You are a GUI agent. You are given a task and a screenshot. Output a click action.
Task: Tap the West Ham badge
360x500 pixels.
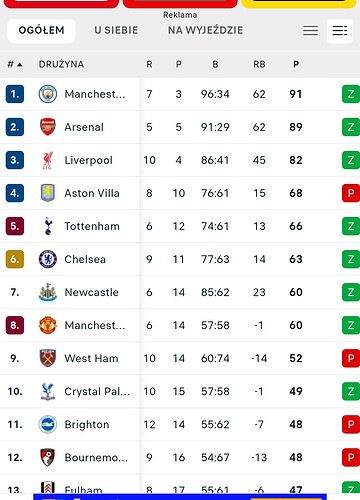(x=48, y=358)
